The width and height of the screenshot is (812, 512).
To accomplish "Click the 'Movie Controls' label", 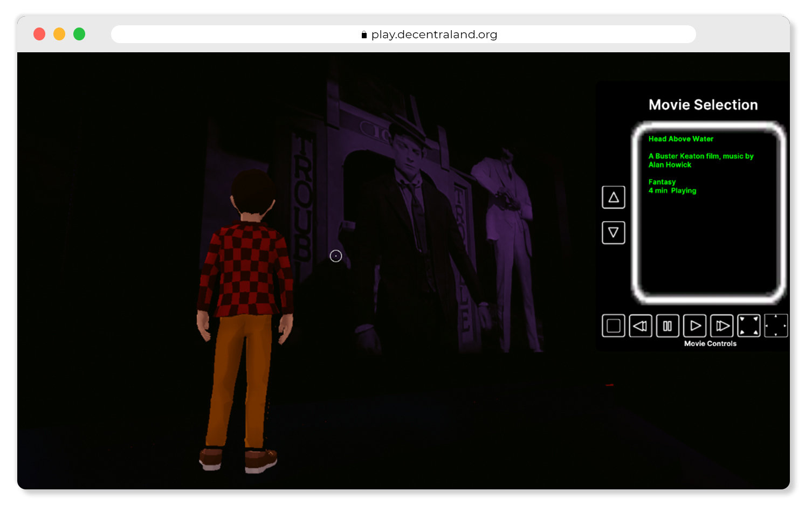I will click(x=710, y=343).
